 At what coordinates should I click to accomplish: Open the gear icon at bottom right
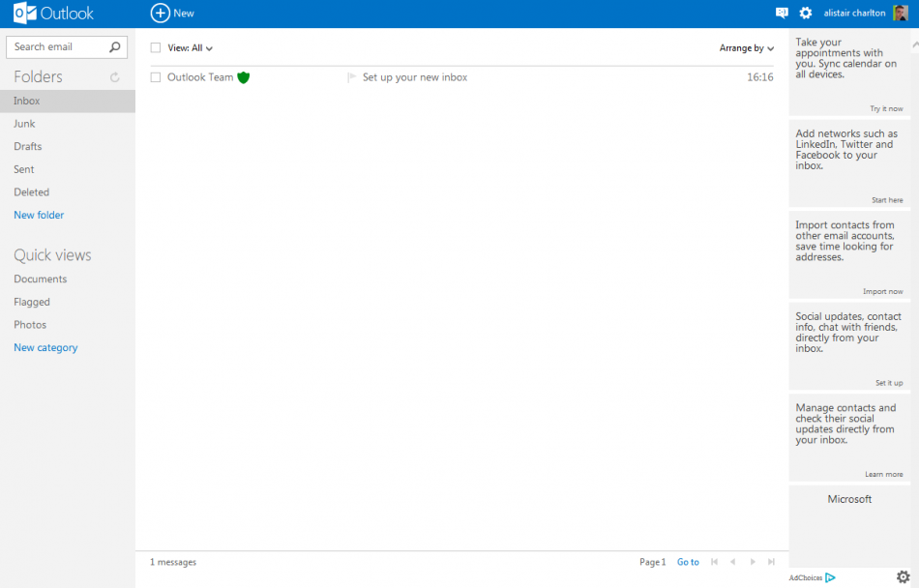[x=904, y=576]
